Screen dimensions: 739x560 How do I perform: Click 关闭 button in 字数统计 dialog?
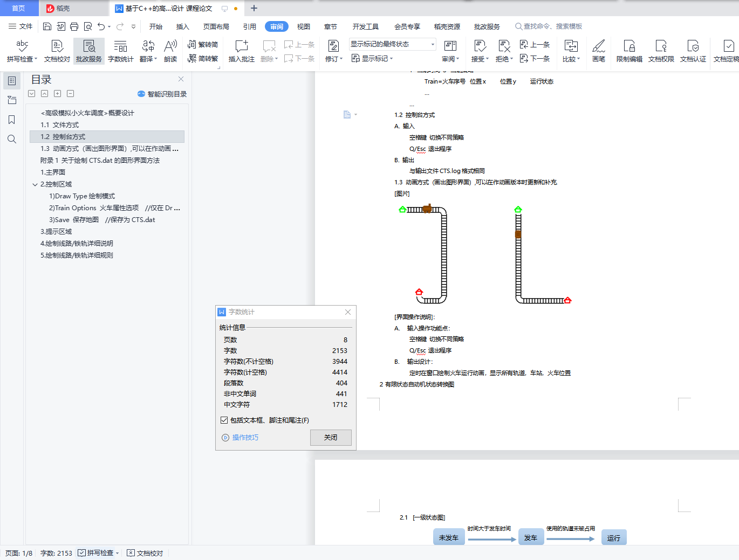point(331,438)
